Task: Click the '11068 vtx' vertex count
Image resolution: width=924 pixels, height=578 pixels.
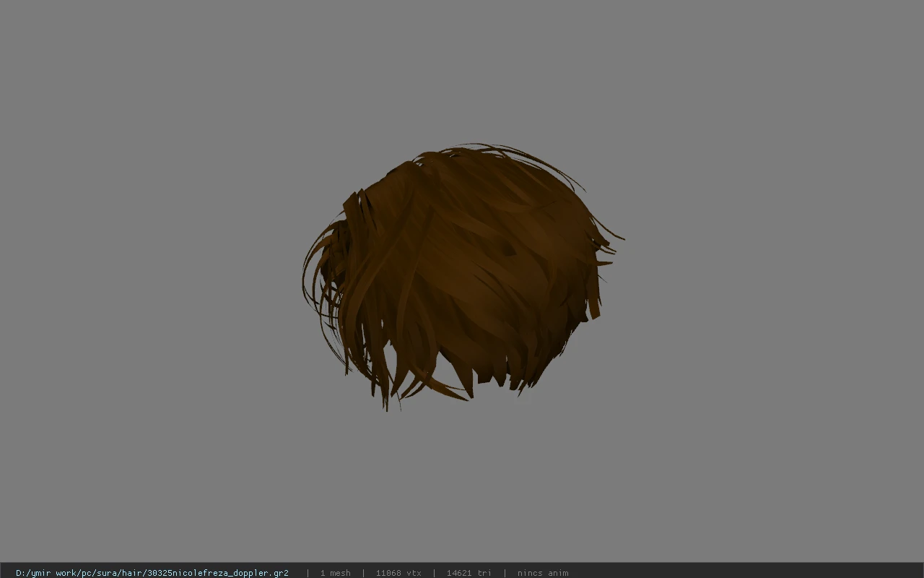Action: pos(398,573)
